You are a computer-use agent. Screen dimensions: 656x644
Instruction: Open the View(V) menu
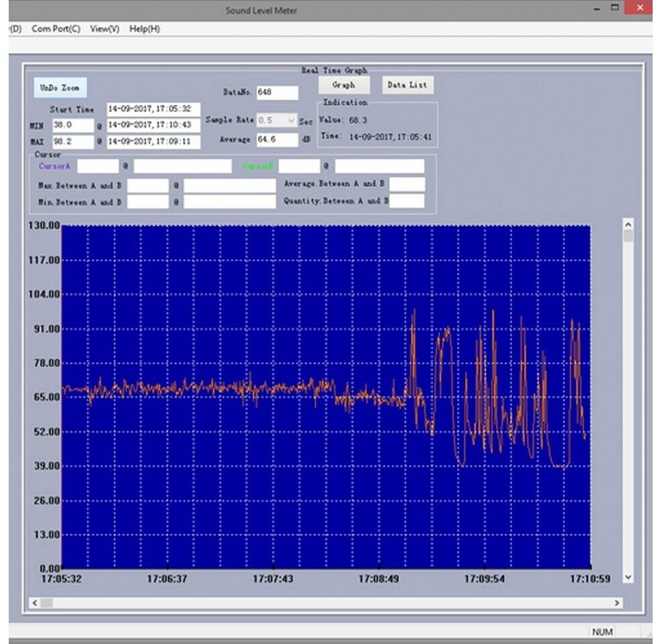105,29
